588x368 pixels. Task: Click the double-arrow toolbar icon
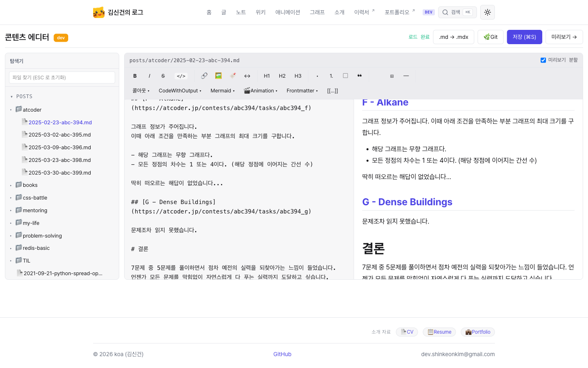pyautogui.click(x=247, y=76)
